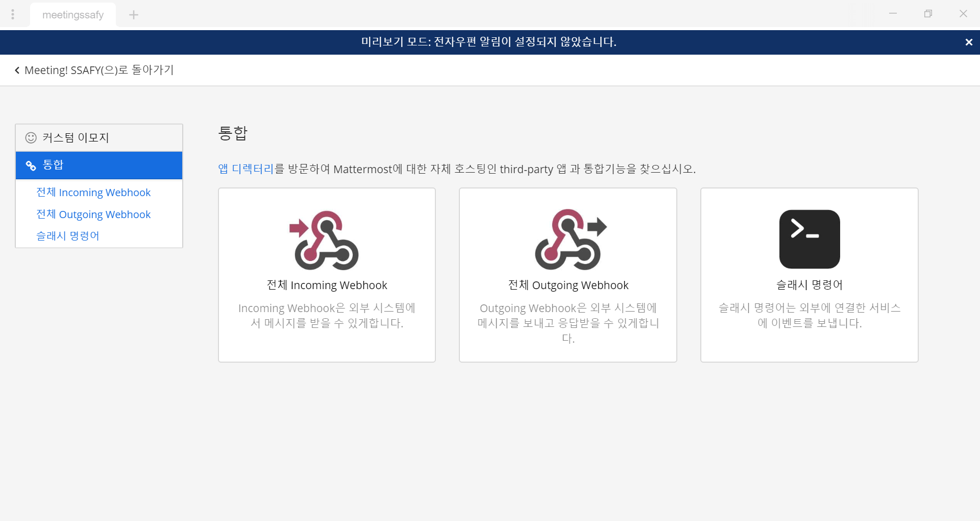Open sidebar link 전체 Incoming Webhook

[x=93, y=193]
